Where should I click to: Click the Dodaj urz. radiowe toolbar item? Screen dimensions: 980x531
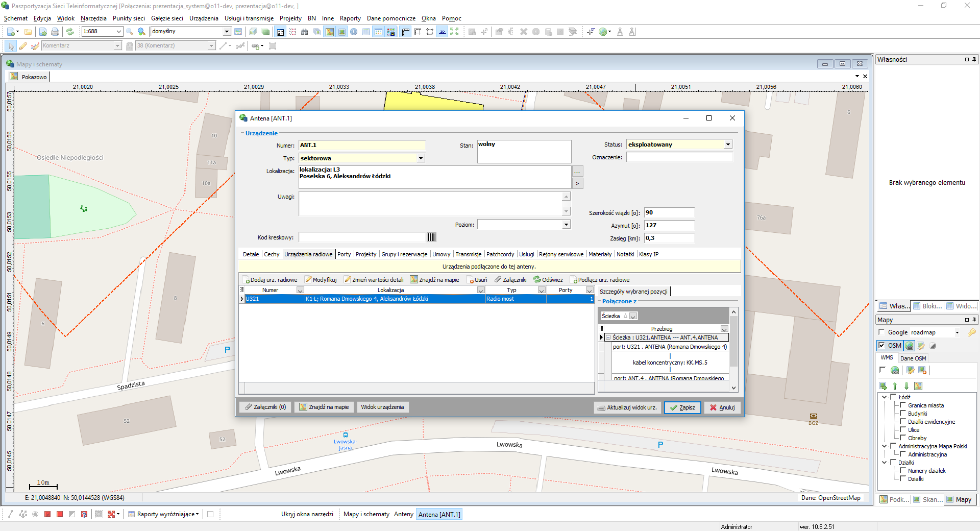[270, 280]
